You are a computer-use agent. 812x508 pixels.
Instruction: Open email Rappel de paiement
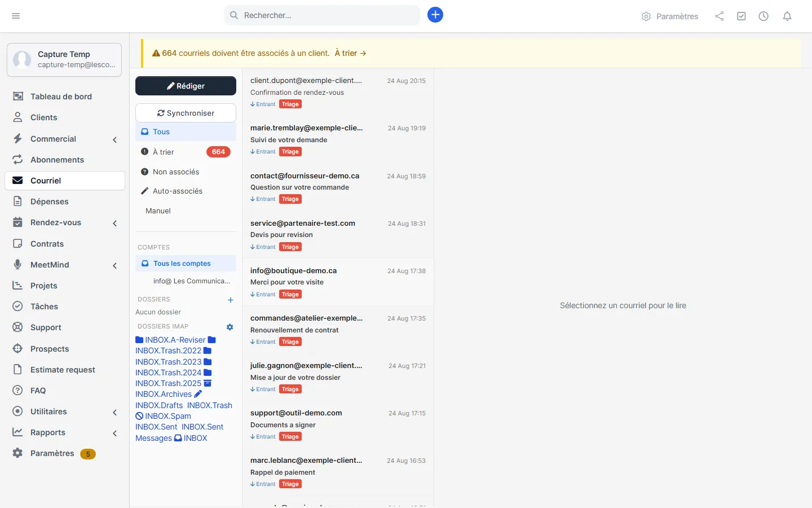(x=338, y=472)
